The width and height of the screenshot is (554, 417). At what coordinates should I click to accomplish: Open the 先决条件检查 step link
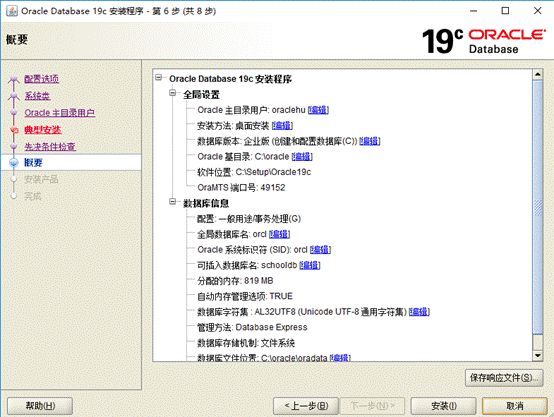(50, 146)
